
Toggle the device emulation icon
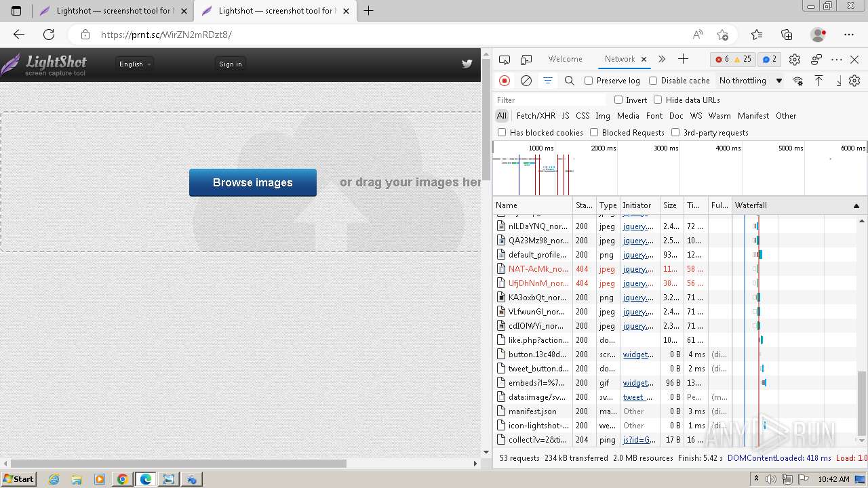click(526, 60)
